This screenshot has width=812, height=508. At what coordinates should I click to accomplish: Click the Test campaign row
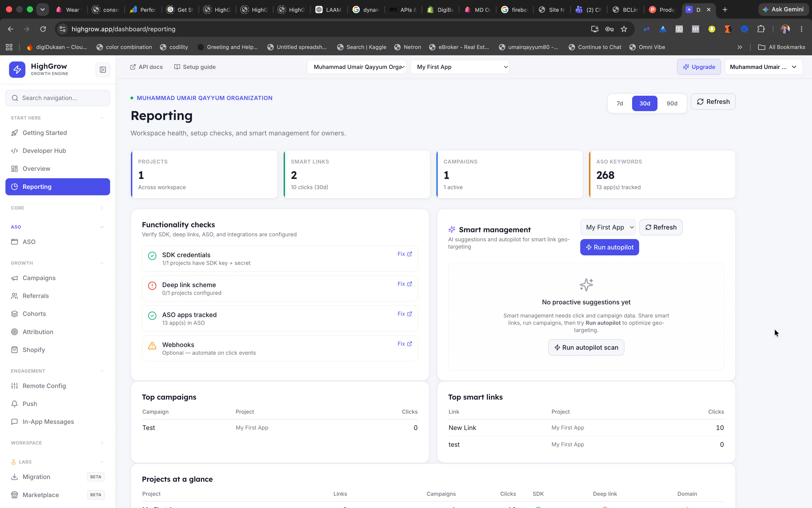point(280,428)
